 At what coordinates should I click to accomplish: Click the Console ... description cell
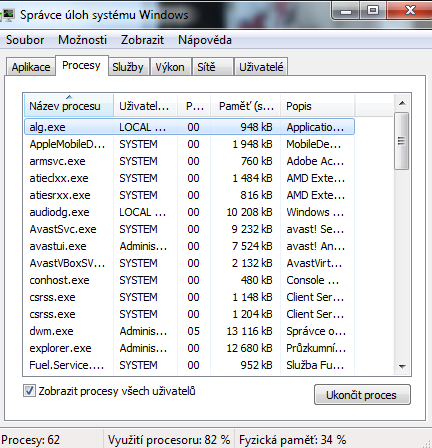[x=313, y=280]
